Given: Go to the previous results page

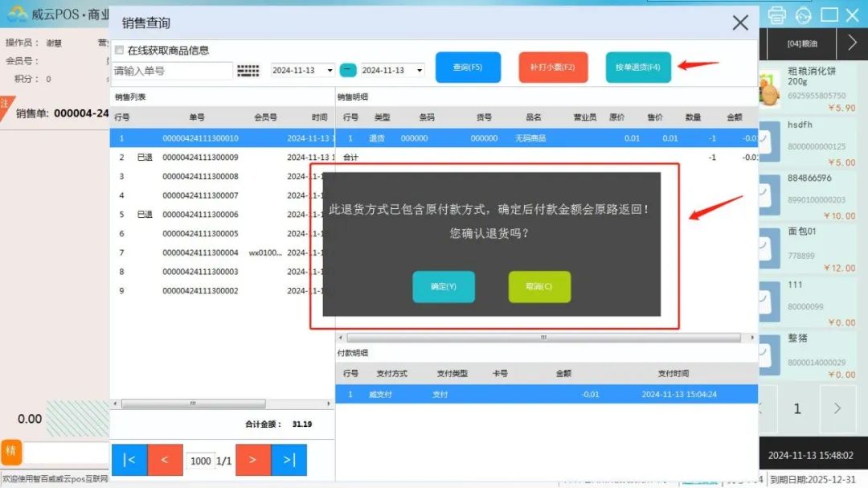Looking at the screenshot, I should pos(165,460).
